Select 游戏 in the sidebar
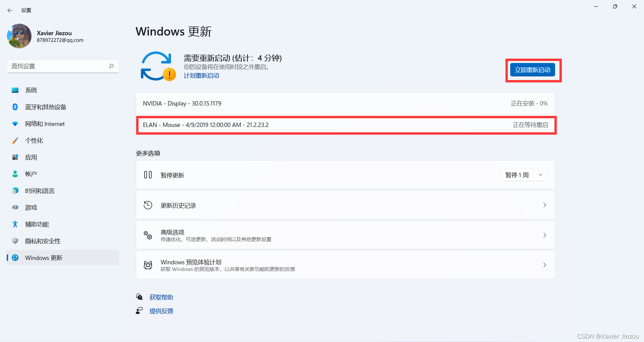644x342 pixels. (x=63, y=207)
